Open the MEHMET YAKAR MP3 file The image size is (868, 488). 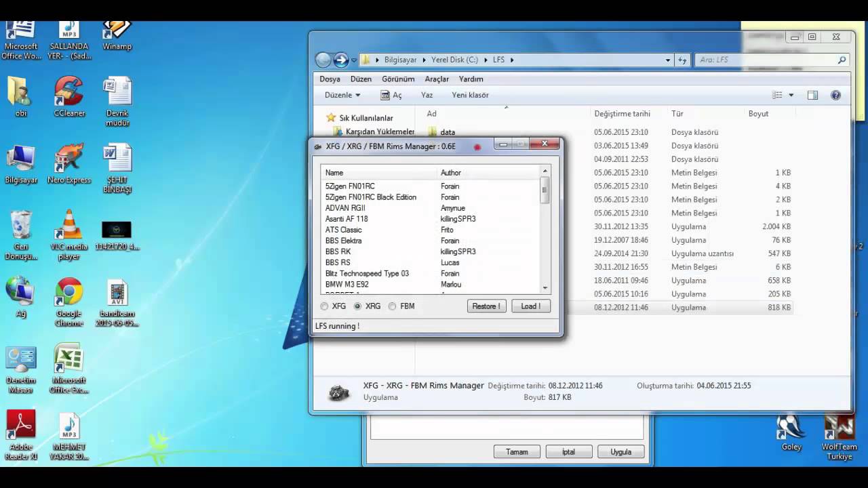(69, 436)
